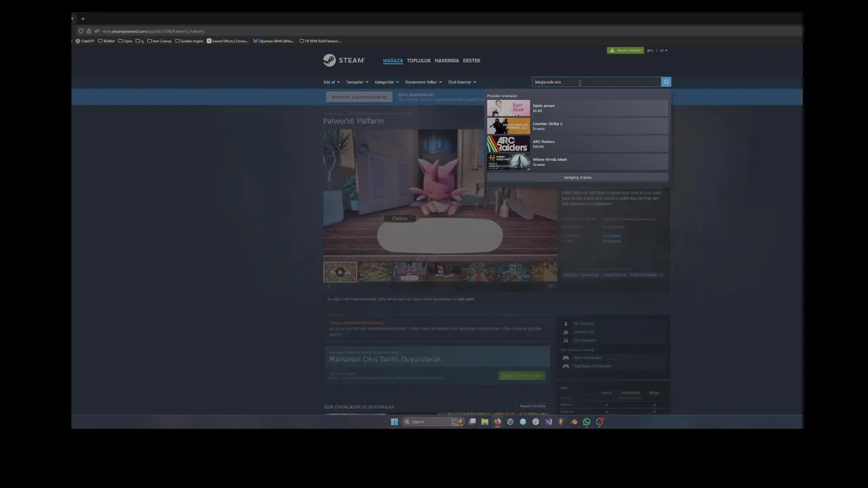Open the DESTEK tab
868x488 pixels.
point(471,61)
